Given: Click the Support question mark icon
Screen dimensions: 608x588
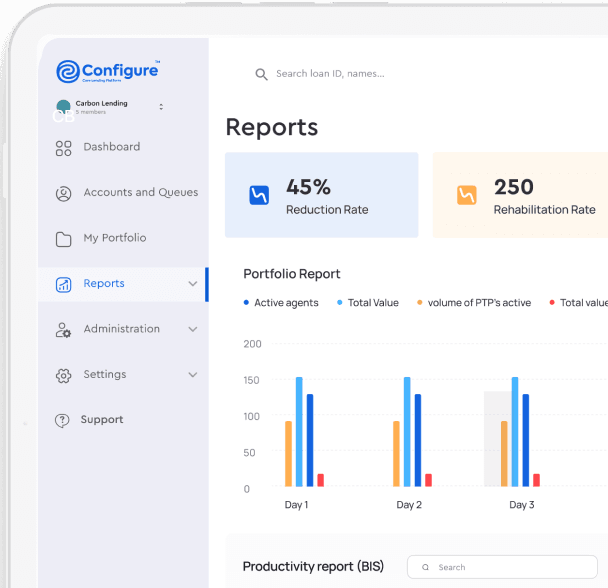Looking at the screenshot, I should (62, 420).
